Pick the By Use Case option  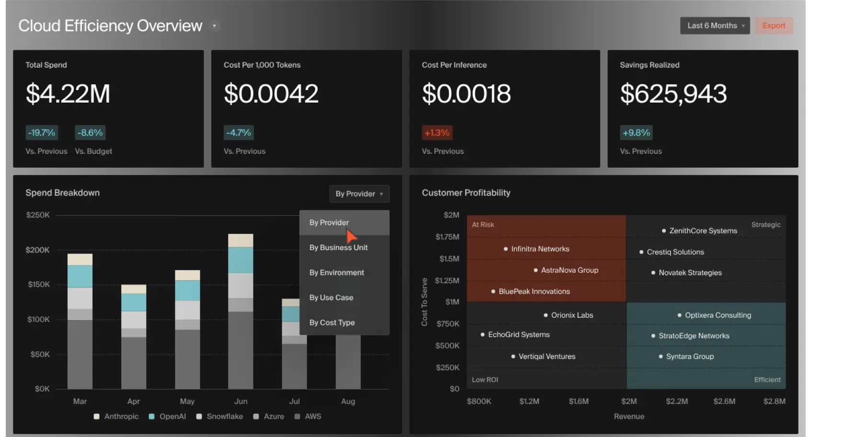(x=331, y=298)
